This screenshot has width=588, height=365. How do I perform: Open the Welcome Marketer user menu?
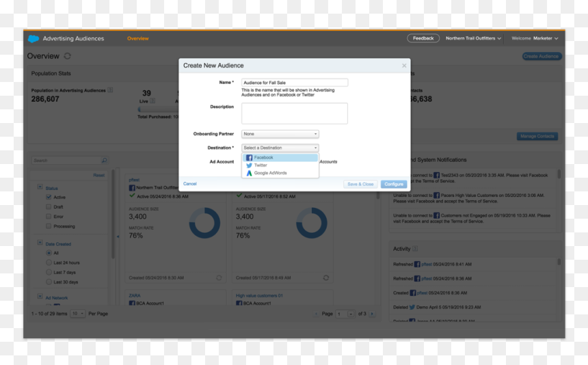pyautogui.click(x=535, y=38)
